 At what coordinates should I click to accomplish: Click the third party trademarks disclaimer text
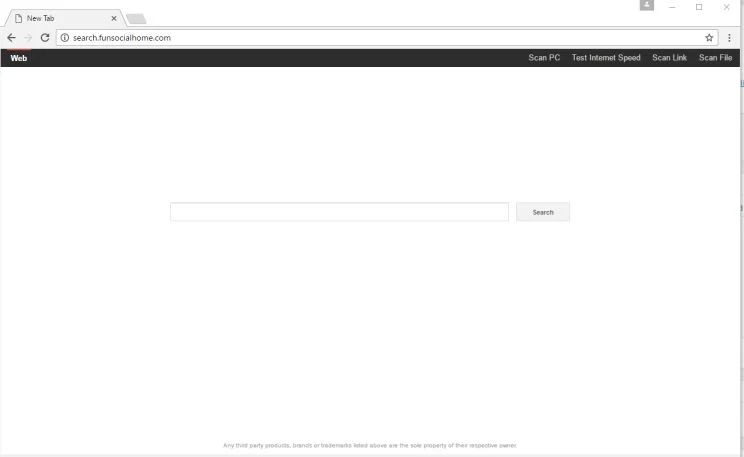[x=370, y=445]
